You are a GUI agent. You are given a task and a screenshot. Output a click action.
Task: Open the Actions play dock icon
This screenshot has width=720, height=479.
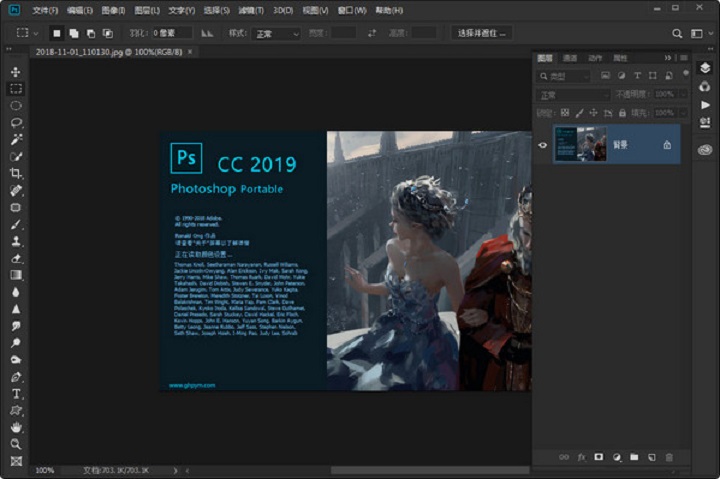(705, 105)
